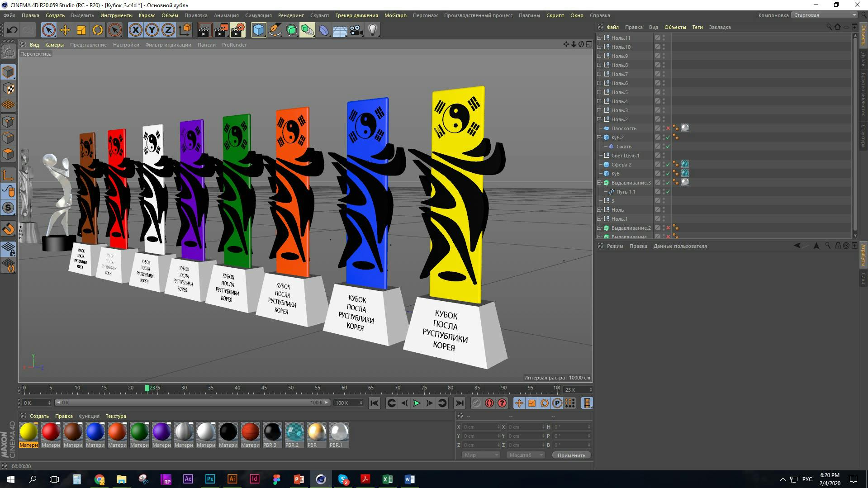Click the red question mark Autokeying icon

(x=502, y=403)
